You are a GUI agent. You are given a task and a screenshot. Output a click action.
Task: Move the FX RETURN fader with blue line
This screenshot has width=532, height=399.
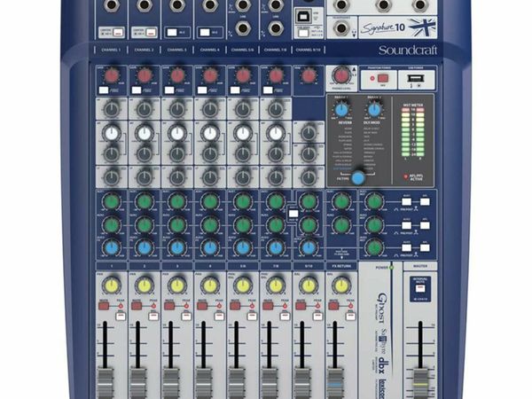[335, 383]
